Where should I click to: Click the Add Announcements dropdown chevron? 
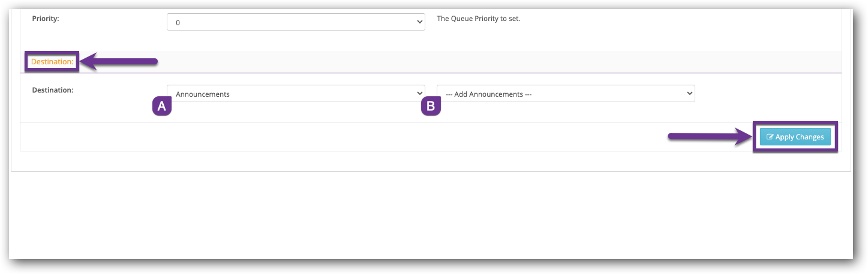pos(688,94)
